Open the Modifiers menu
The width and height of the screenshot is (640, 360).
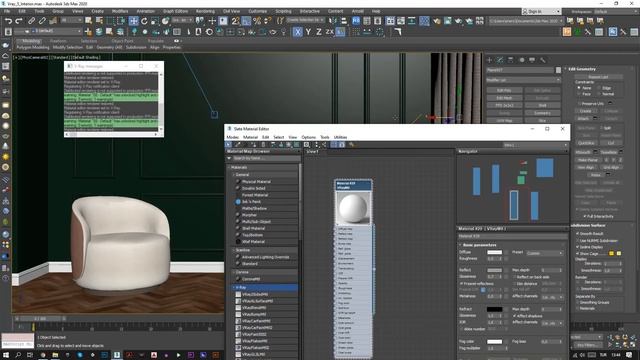tap(120, 11)
